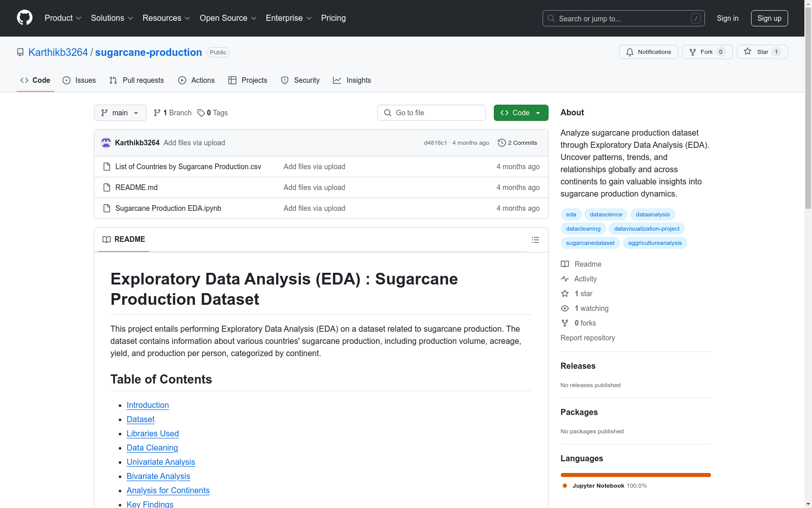Click the README book icon in tab

(107, 239)
